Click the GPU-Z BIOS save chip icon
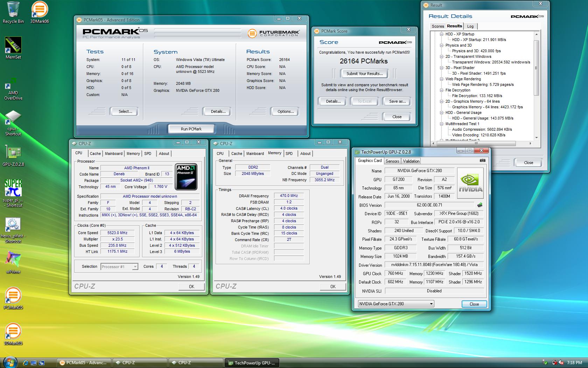Image resolution: width=588 pixels, height=368 pixels. tap(480, 205)
